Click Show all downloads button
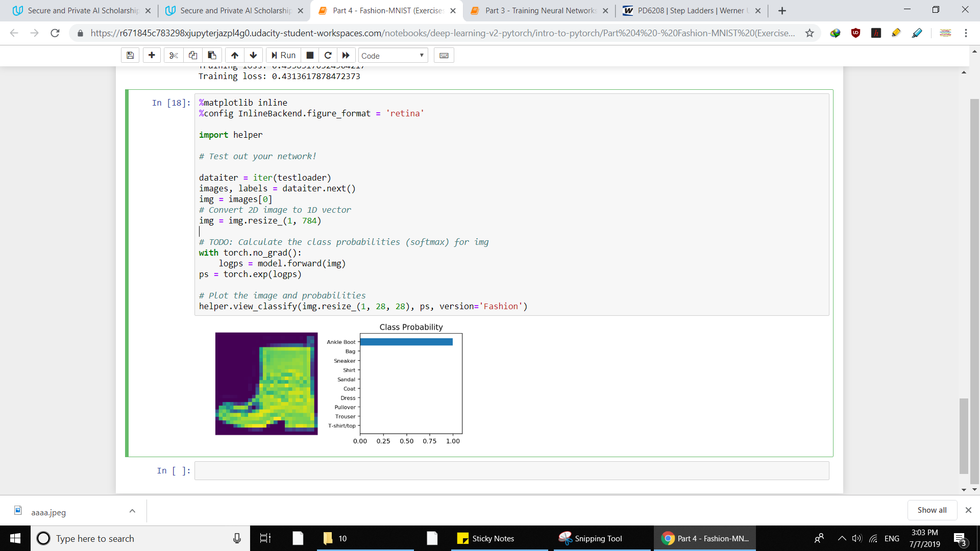The width and height of the screenshot is (980, 551). (932, 510)
